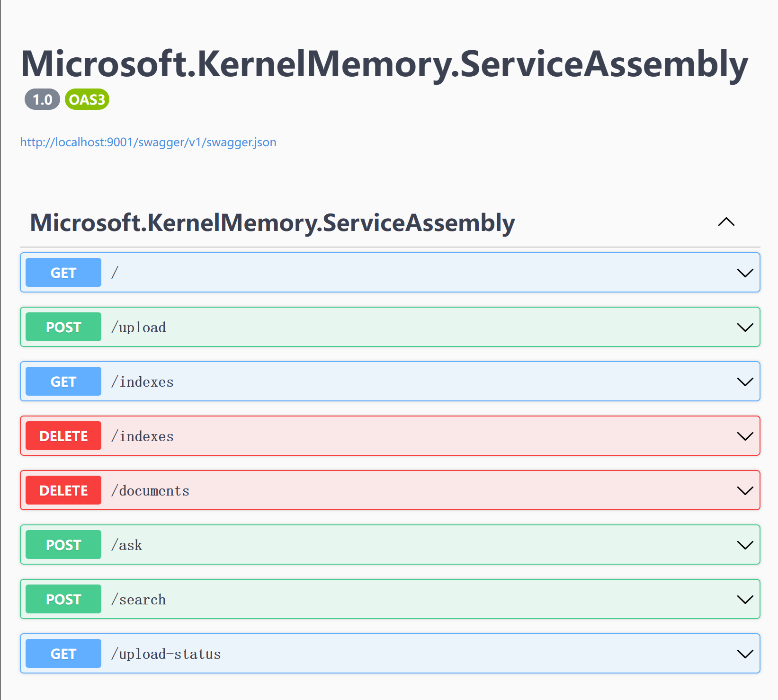Expand the GET /upload-status chevron
The width and height of the screenshot is (778, 700).
pos(745,654)
